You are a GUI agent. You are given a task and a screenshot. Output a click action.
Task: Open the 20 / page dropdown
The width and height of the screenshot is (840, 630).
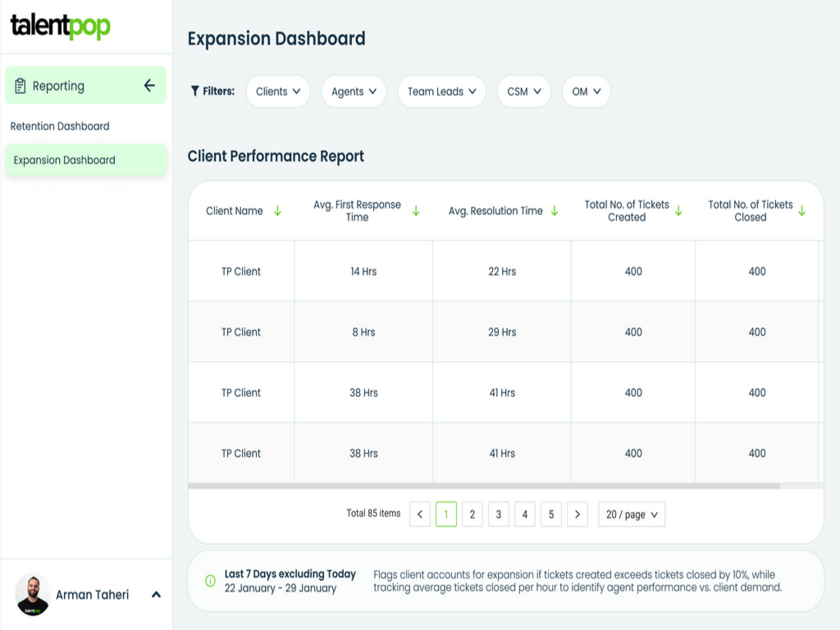(x=632, y=514)
